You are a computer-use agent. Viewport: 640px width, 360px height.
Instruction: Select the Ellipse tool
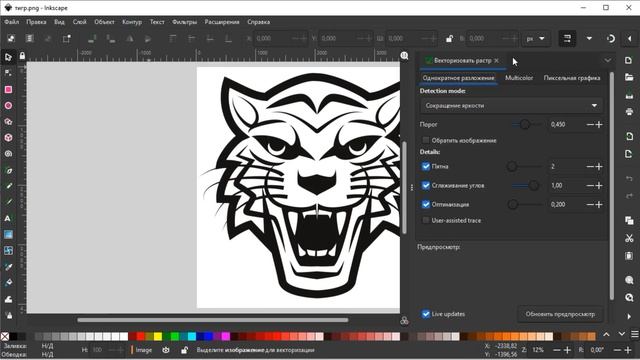tap(8, 105)
